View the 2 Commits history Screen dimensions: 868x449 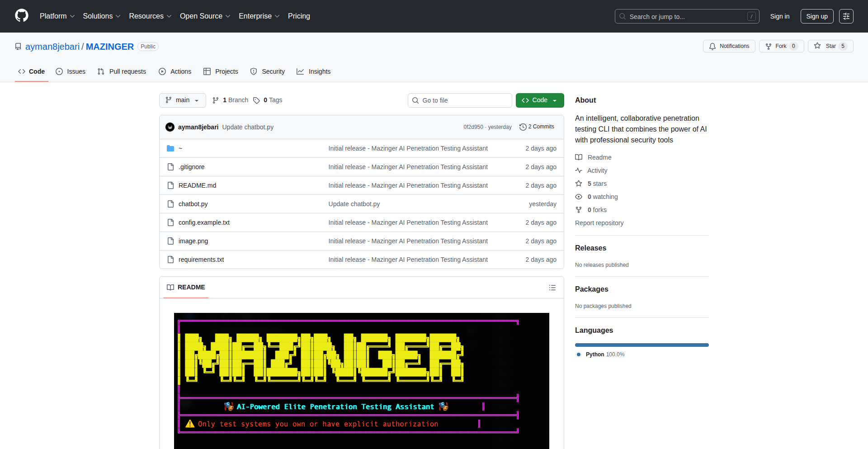tap(537, 127)
